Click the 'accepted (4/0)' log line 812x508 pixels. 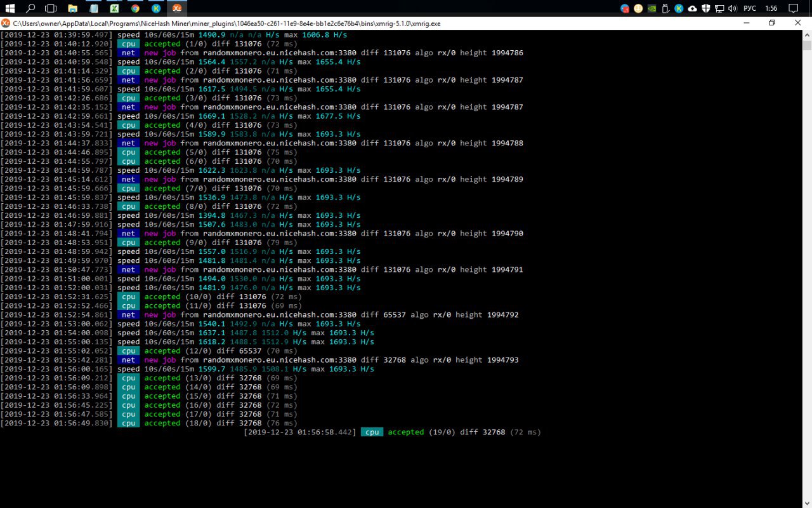(148, 125)
